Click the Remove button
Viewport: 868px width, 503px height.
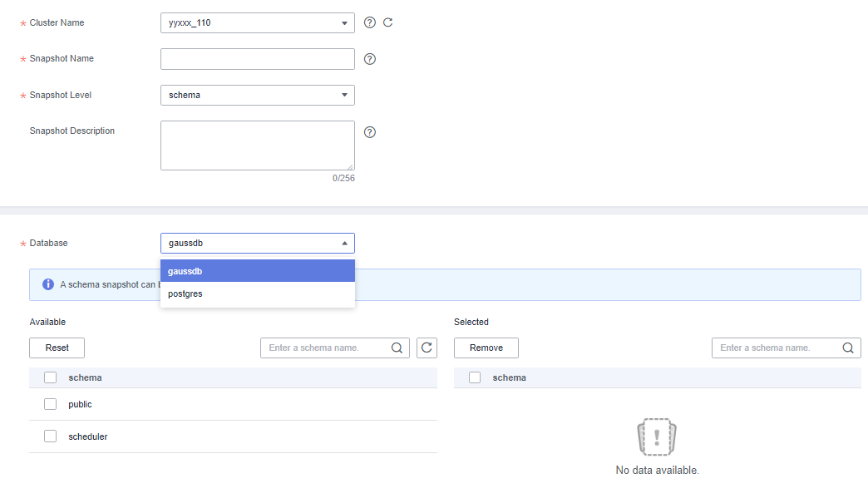coord(486,348)
